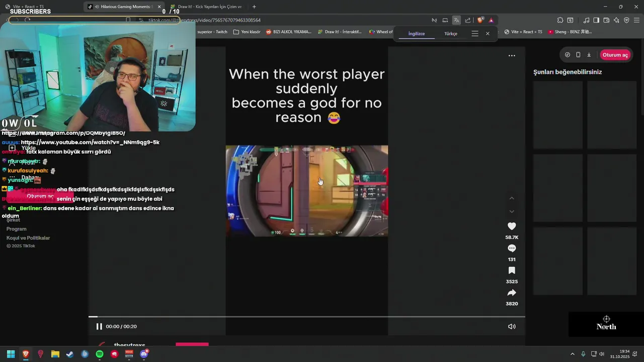The image size is (644, 362).
Task: Switch to Hilarious Gaming Moments tab
Action: tap(125, 7)
